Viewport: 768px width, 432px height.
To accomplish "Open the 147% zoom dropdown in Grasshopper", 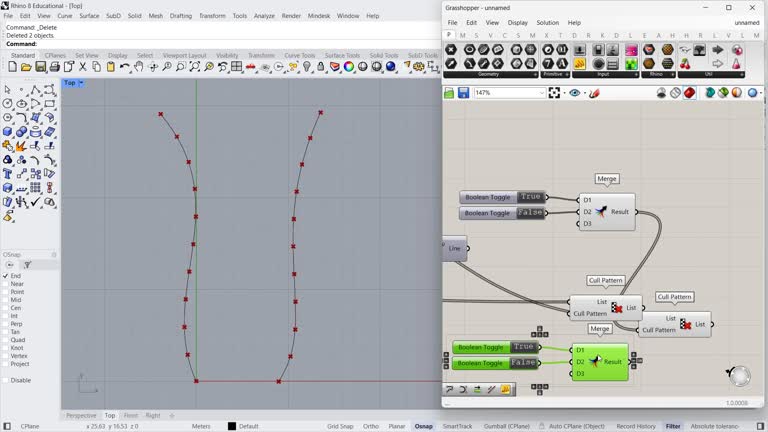I will click(x=541, y=93).
